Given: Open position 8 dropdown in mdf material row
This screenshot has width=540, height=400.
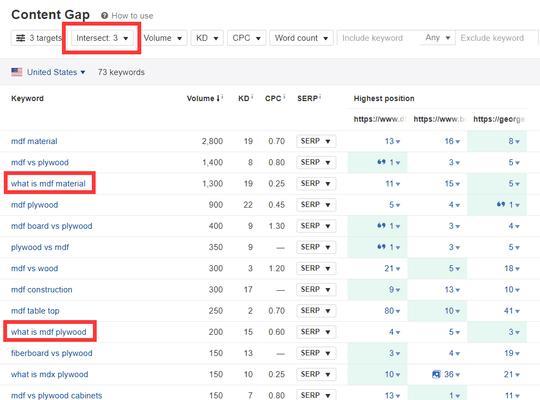Looking at the screenshot, I should tap(514, 141).
